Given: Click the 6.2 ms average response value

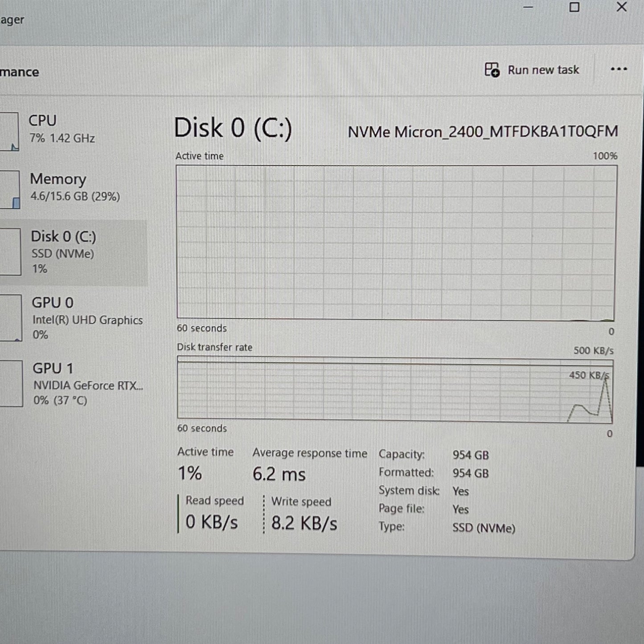Looking at the screenshot, I should pos(279,474).
